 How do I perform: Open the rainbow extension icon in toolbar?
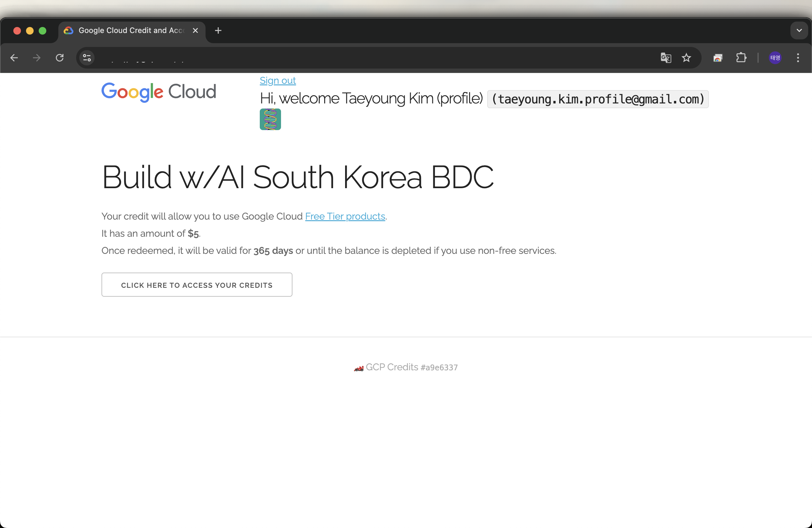coord(718,58)
